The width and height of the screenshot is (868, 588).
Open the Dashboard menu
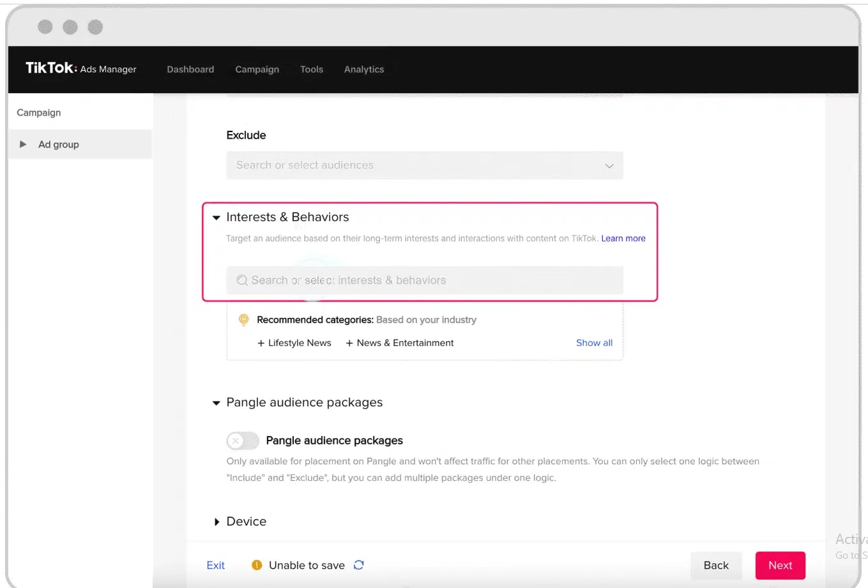coord(190,70)
